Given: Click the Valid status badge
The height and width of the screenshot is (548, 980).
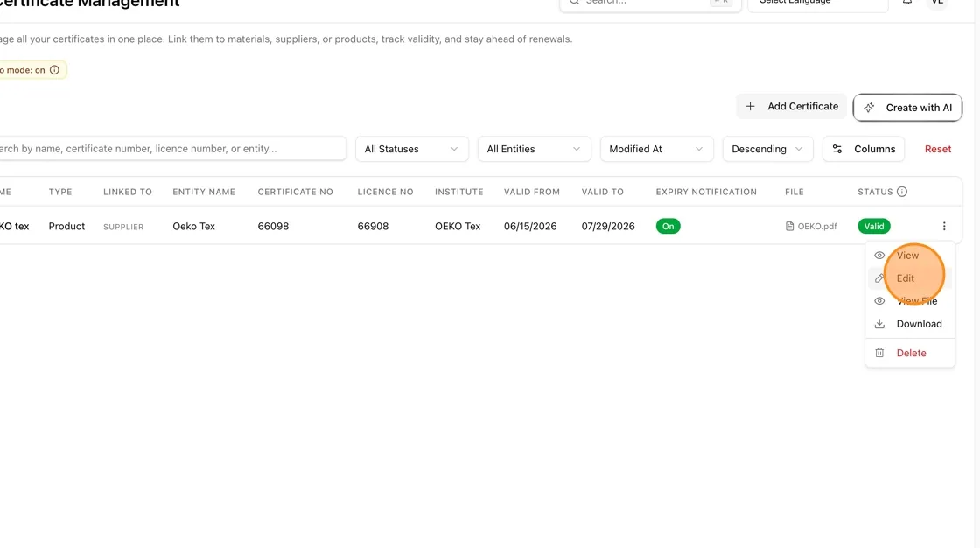Looking at the screenshot, I should pyautogui.click(x=874, y=227).
